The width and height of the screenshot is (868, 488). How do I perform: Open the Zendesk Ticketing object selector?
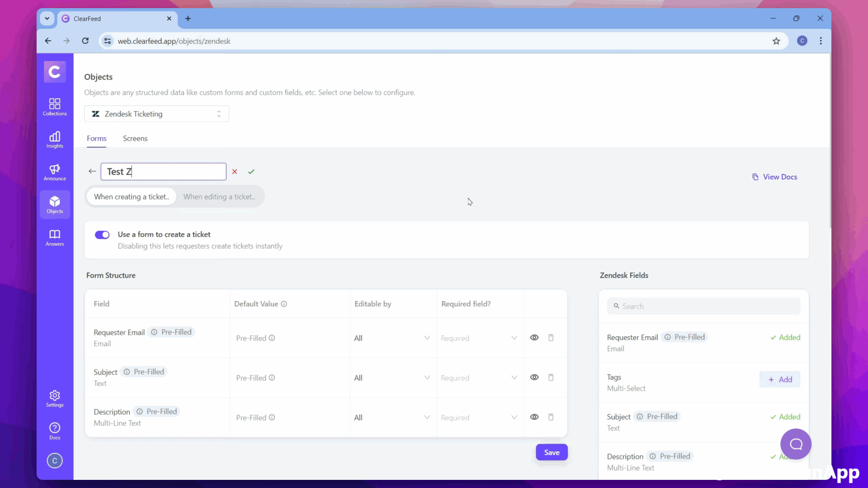[x=156, y=114]
